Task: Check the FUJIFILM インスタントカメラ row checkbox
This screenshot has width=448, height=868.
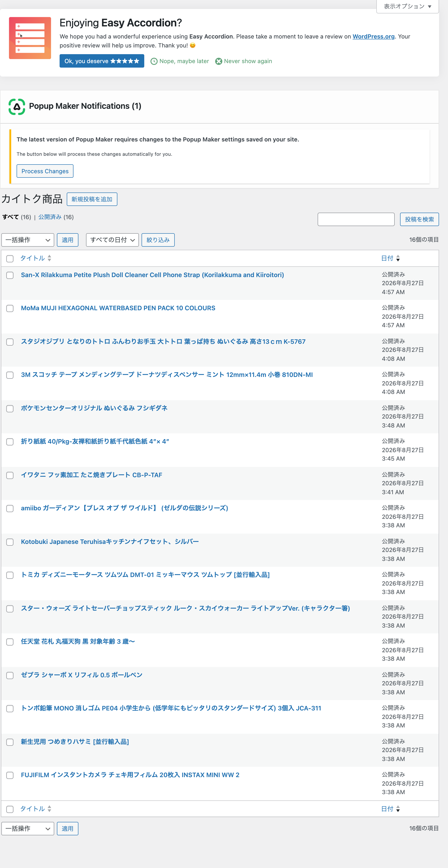Action: click(10, 775)
